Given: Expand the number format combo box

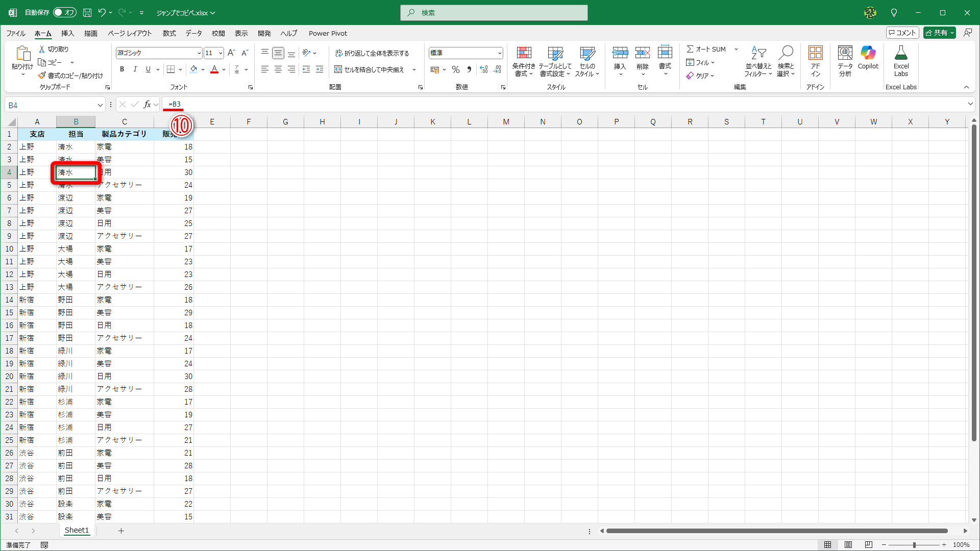Looking at the screenshot, I should point(500,53).
